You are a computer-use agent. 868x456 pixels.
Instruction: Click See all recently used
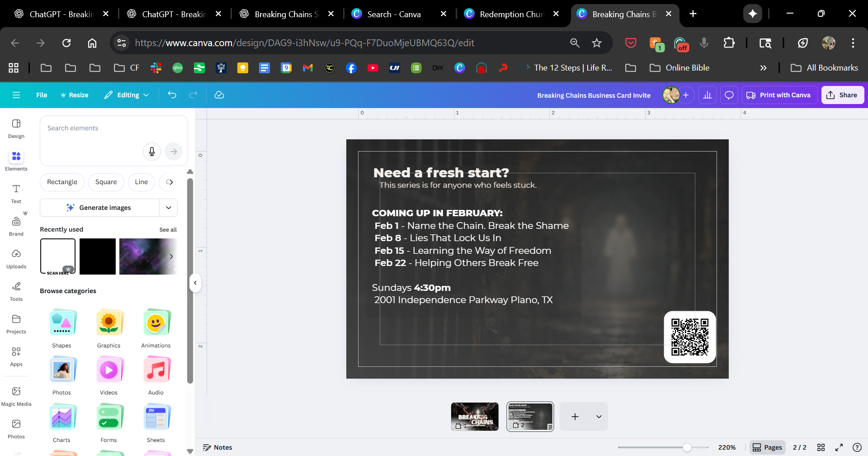(x=168, y=230)
